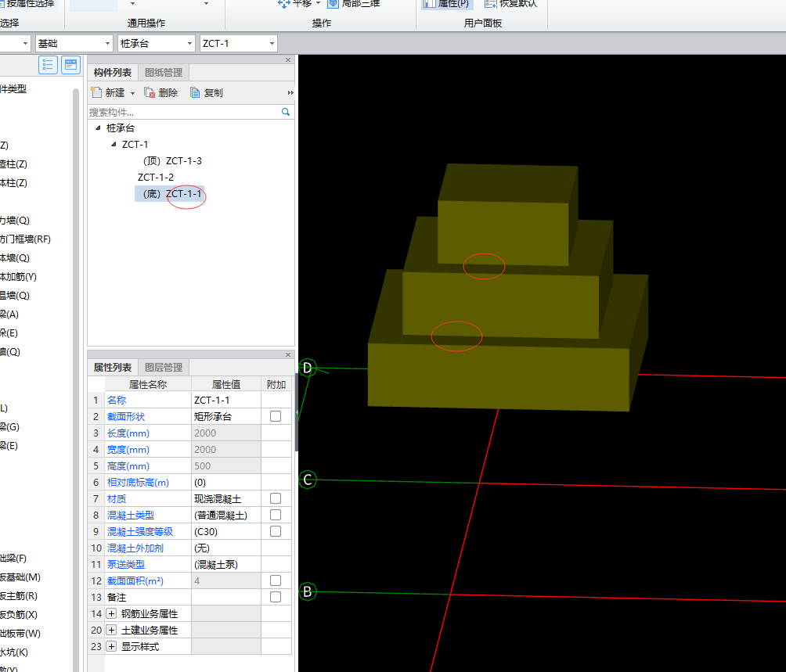Viewport: 786px width, 672px height.
Task: Switch to the 构件列表 tab
Action: coord(112,73)
